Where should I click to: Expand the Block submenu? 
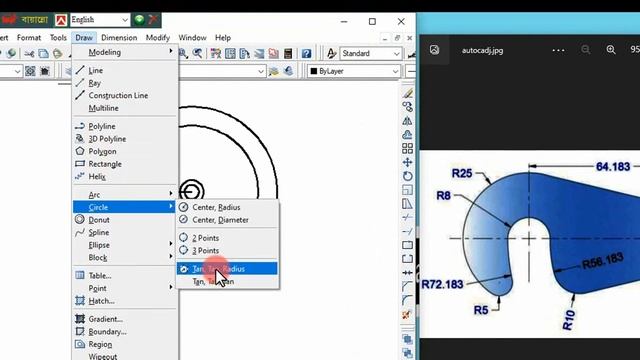[125, 258]
